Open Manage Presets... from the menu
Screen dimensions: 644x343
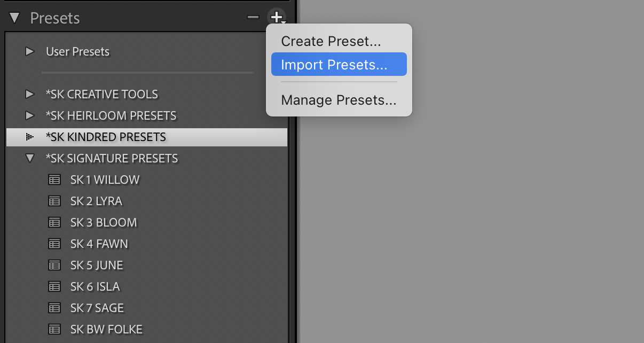point(339,100)
